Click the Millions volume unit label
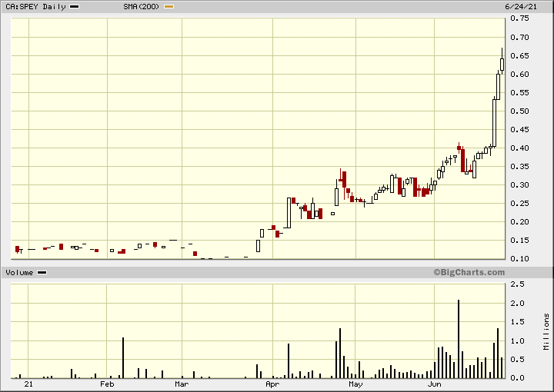554x392 pixels. coord(546,332)
